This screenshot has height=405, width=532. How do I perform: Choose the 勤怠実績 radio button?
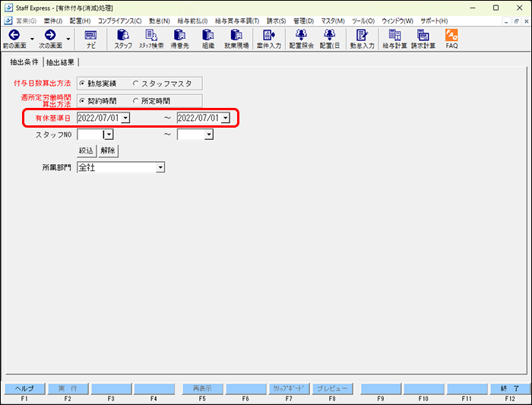[x=83, y=83]
